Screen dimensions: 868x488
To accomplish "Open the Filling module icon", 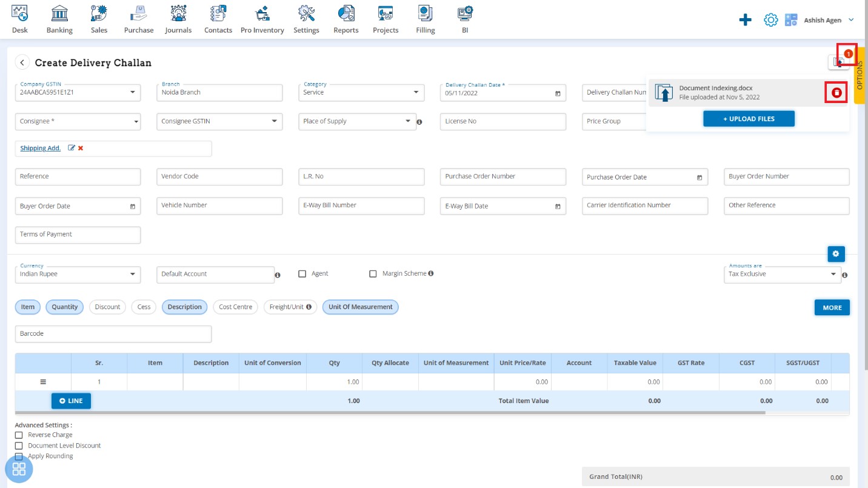I will pos(426,13).
